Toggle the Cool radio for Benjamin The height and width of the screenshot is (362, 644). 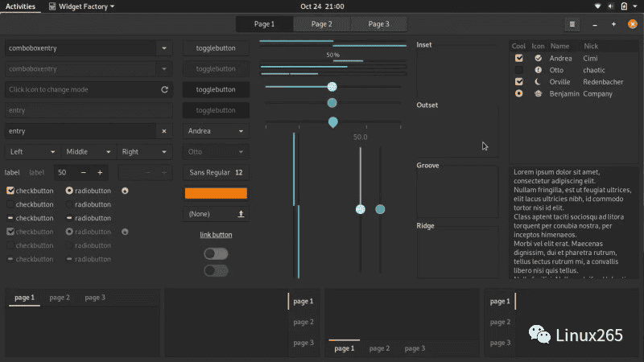coord(519,93)
